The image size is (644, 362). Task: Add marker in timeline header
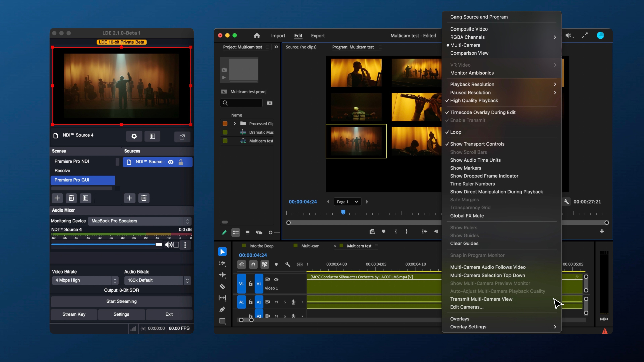point(276,264)
